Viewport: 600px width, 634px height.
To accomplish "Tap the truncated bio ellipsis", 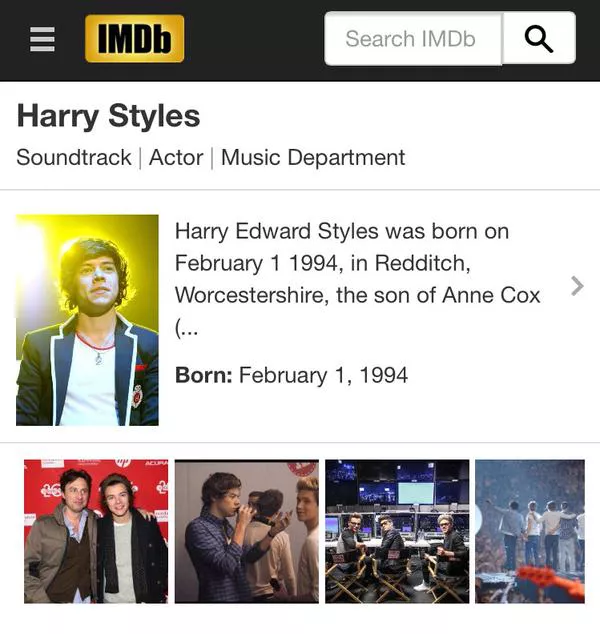I will coord(186,328).
